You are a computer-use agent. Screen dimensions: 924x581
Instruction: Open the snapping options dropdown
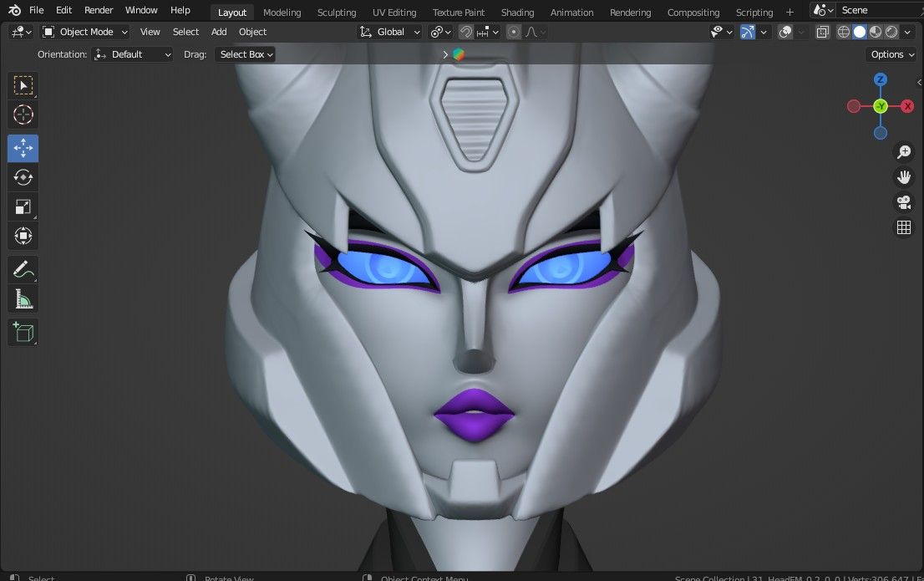pos(487,32)
